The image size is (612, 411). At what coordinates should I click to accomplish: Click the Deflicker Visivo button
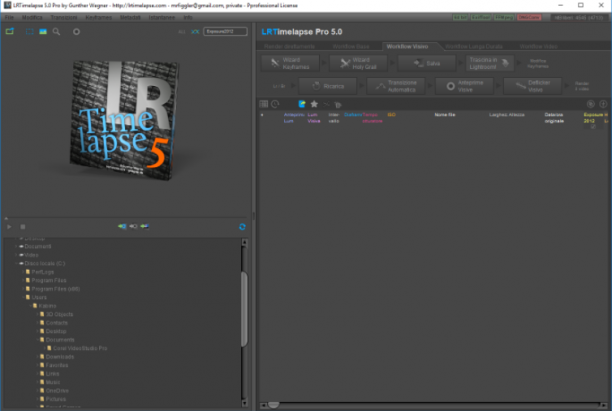[x=533, y=86]
